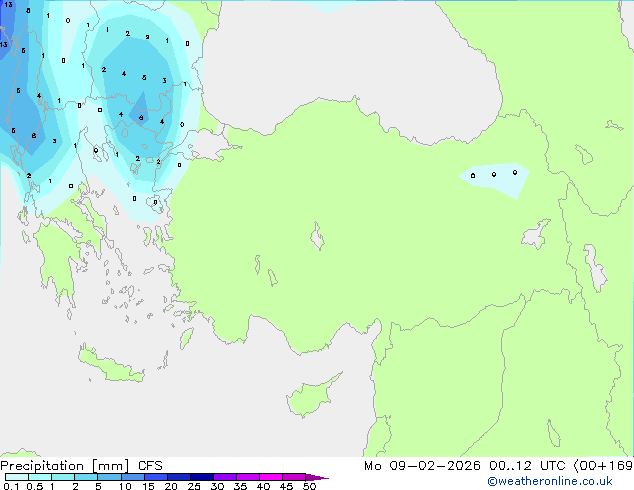Click the light-blue precipitation patch with three zeros
Screen dimensions: 634x490
tap(494, 180)
